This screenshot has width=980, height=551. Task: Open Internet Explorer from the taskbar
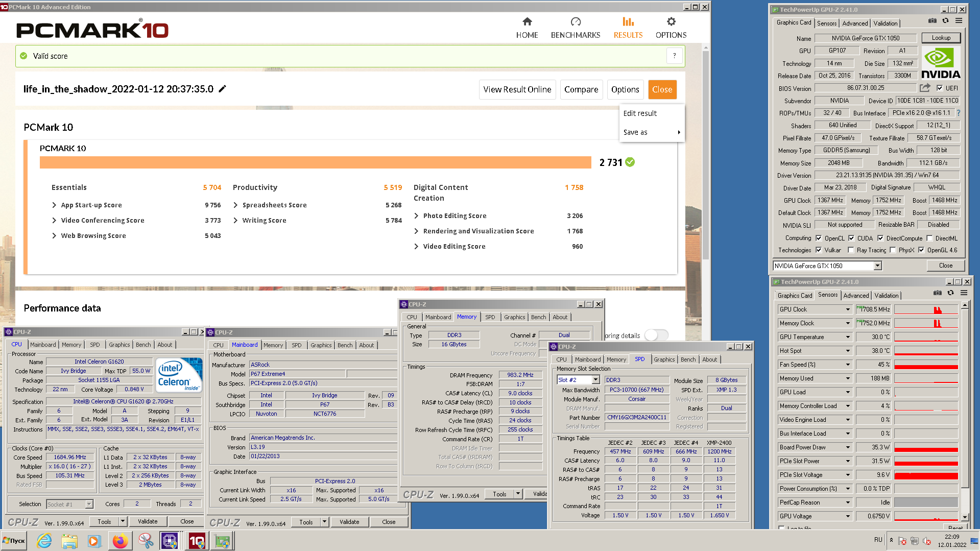pos(44,540)
